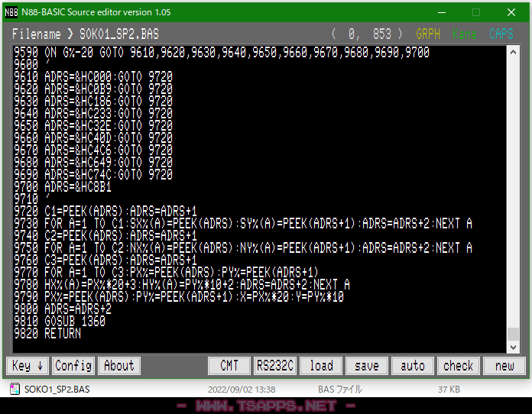Open the About dialog button

pyautogui.click(x=119, y=366)
